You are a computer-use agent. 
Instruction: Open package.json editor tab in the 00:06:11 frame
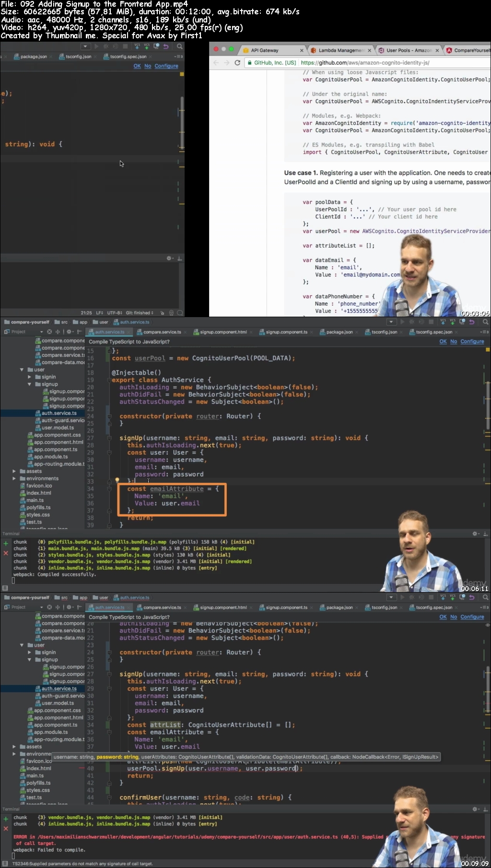[x=339, y=332]
